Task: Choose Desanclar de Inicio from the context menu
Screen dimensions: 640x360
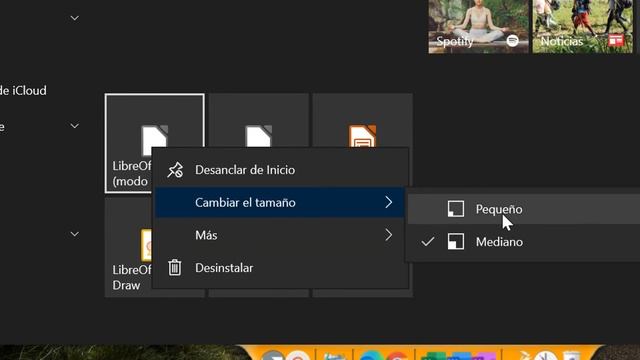Action: [280, 170]
